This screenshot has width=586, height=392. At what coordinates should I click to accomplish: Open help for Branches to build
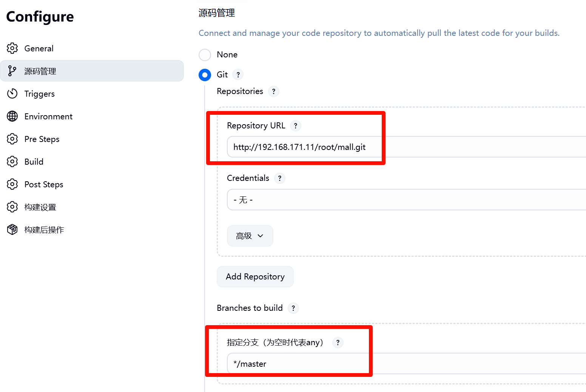[x=293, y=308]
